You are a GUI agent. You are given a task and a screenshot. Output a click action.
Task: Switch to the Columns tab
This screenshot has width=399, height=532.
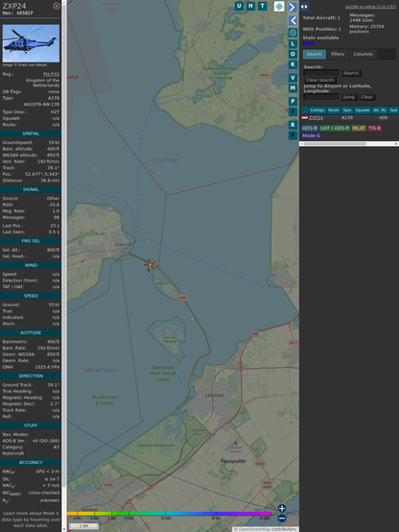(x=363, y=55)
